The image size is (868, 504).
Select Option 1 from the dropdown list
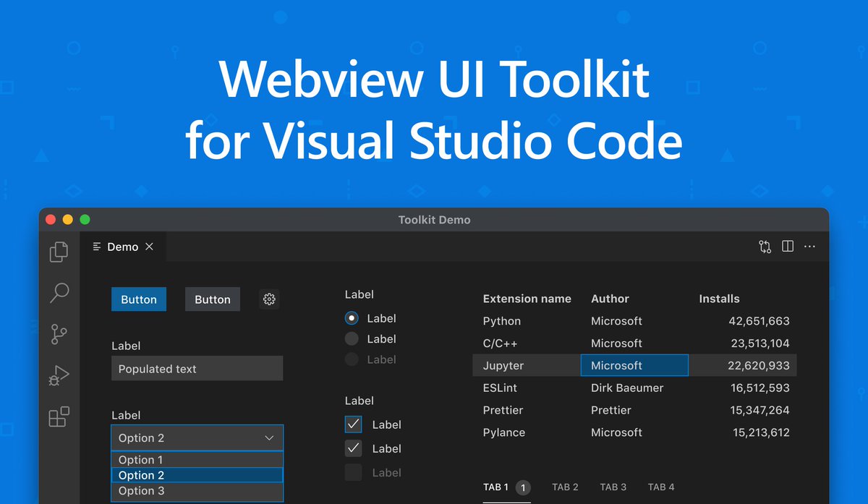coord(197,459)
